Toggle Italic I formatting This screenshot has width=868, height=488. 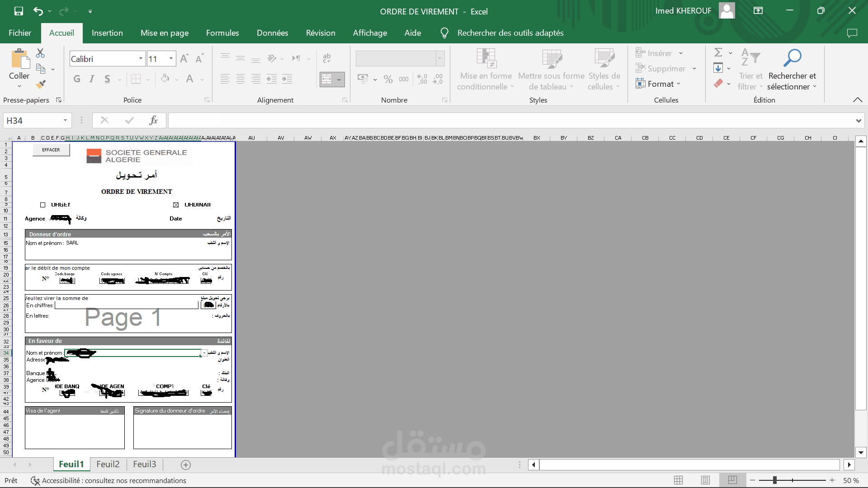tap(92, 79)
